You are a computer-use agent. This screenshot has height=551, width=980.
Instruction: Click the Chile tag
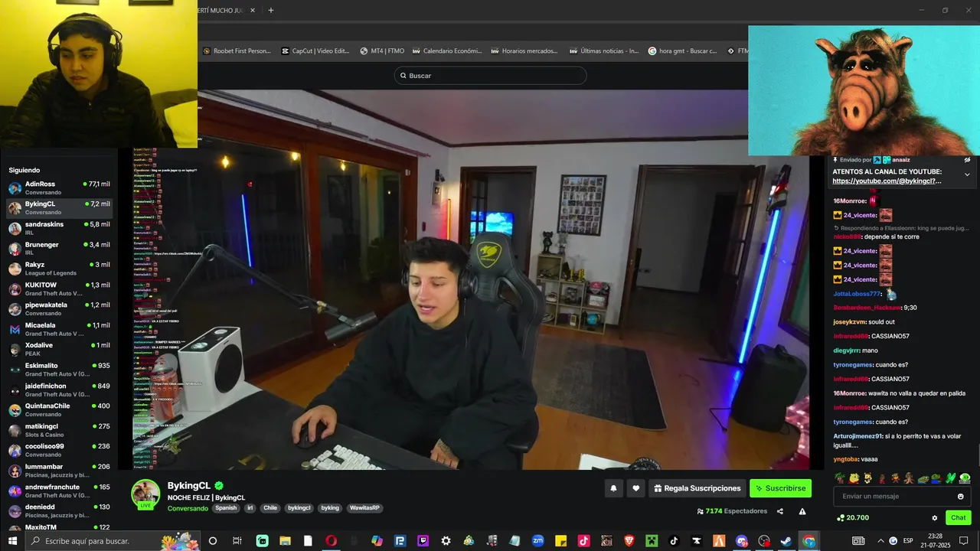point(270,508)
